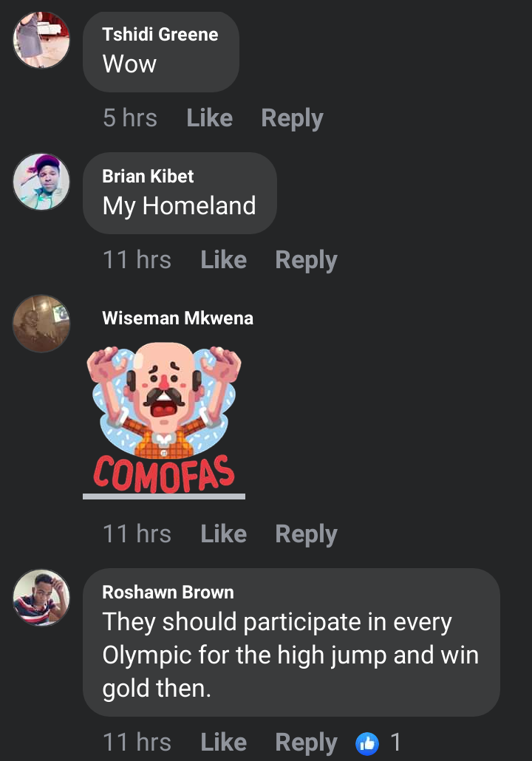532x761 pixels.
Task: Open Brian Kibet's profile picture
Action: 41,182
